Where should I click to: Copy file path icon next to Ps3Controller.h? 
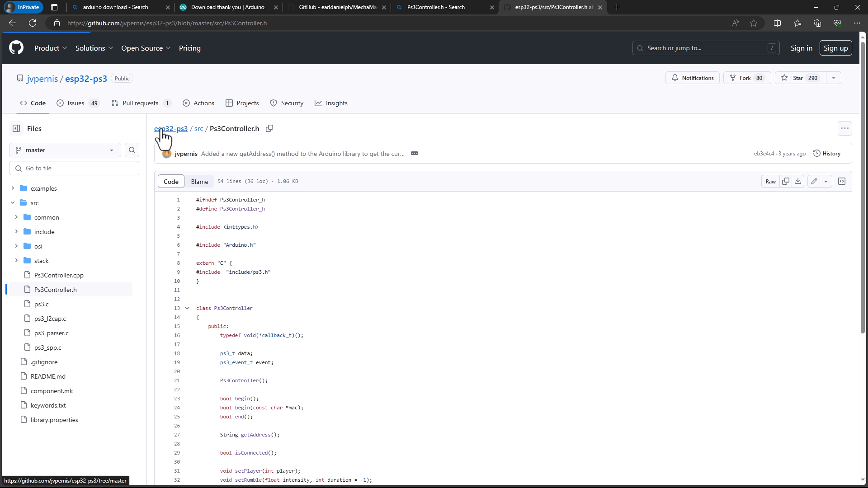click(x=269, y=129)
